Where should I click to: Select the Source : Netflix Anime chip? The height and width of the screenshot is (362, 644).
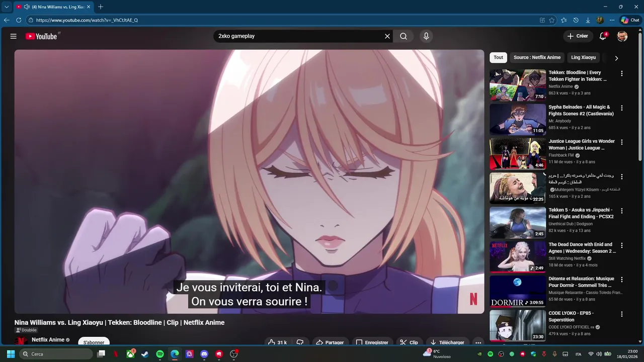coord(537,57)
